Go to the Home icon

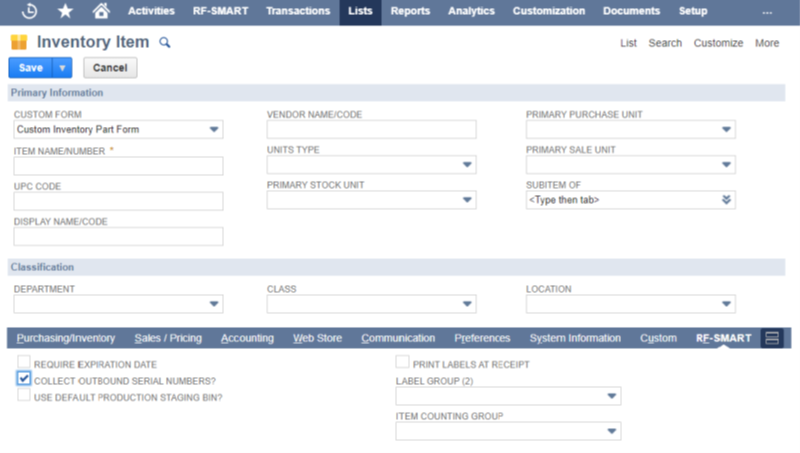[x=100, y=11]
